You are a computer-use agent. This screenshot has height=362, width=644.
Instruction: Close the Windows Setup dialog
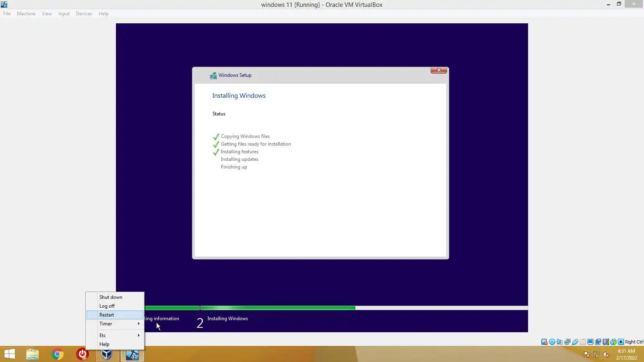click(439, 70)
